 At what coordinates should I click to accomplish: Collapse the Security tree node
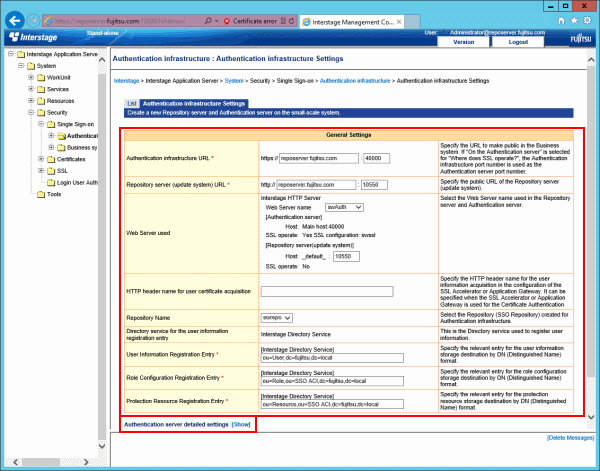coord(31,112)
